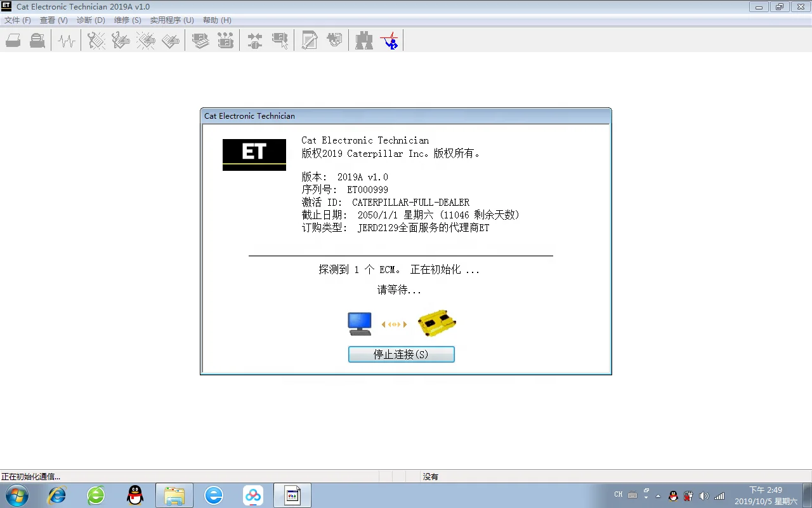Open the green 360 browser taskbar icon
The height and width of the screenshot is (508, 812).
pos(96,495)
